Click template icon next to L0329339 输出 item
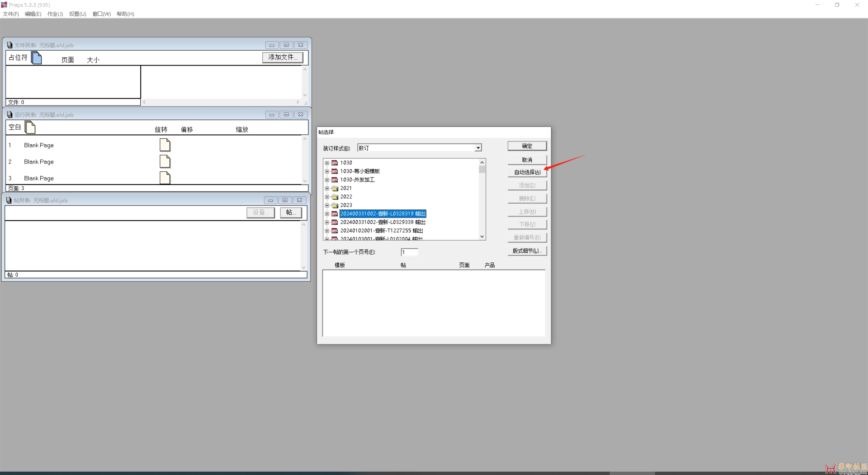Image resolution: width=868 pixels, height=475 pixels. (335, 222)
